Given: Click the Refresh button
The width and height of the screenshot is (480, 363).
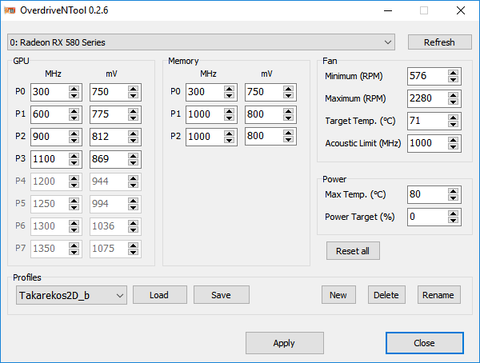Looking at the screenshot, I should pyautogui.click(x=439, y=42).
